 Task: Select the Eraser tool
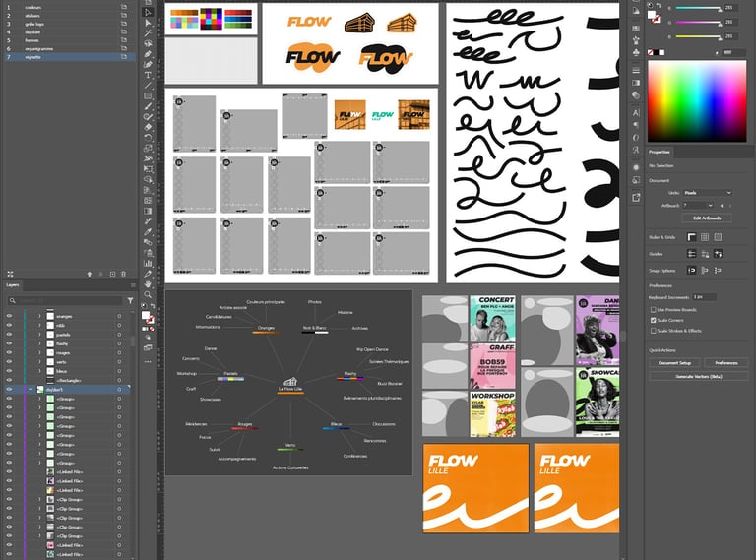coord(148,127)
